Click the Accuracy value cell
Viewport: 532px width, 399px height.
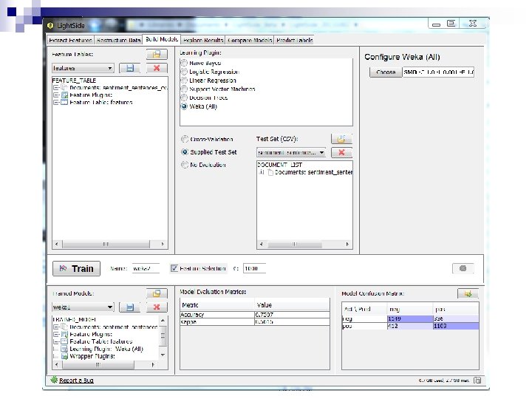[x=292, y=315]
